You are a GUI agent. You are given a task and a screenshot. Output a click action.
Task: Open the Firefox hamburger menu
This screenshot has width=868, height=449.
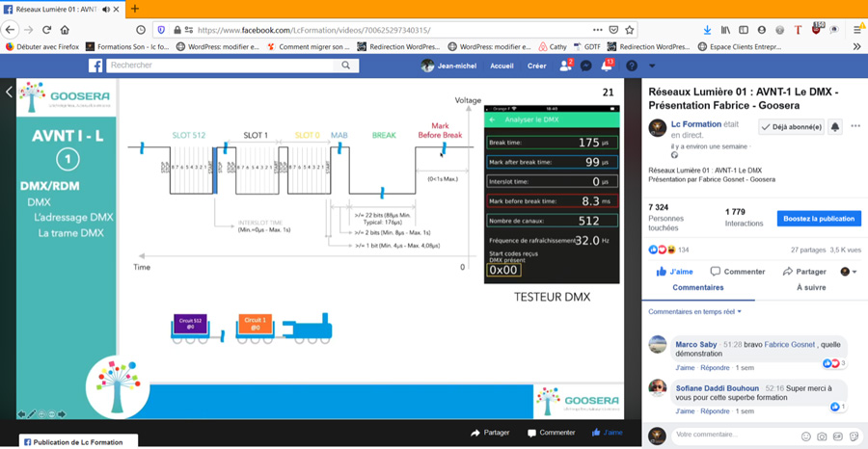tap(857, 30)
